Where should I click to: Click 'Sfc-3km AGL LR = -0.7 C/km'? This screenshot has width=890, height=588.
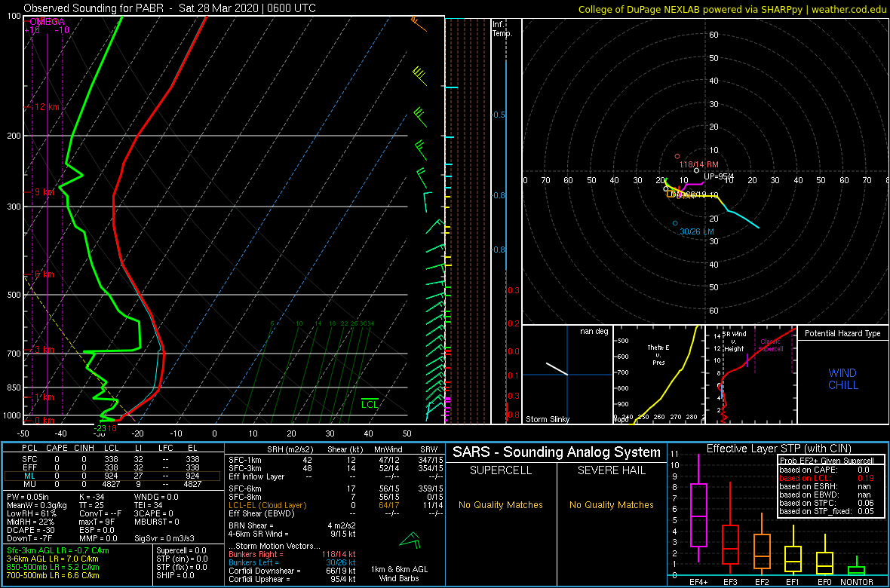pyautogui.click(x=59, y=550)
